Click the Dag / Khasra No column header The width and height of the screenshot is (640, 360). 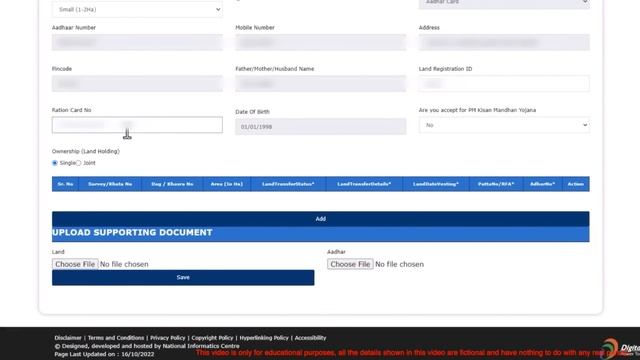pyautogui.click(x=172, y=184)
